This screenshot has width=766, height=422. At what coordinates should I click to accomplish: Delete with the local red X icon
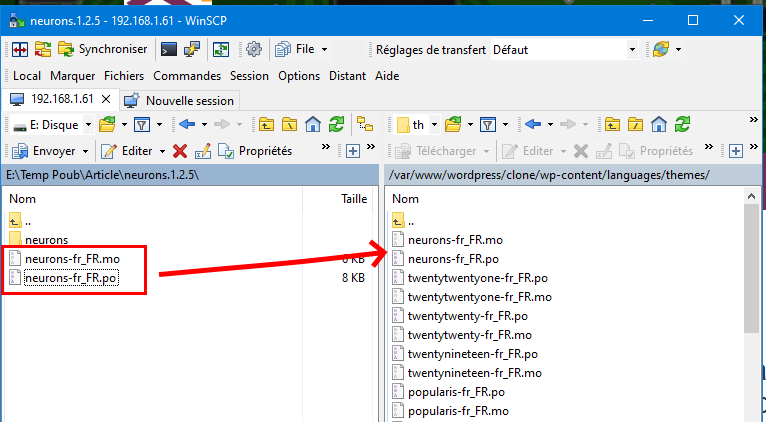(180, 151)
